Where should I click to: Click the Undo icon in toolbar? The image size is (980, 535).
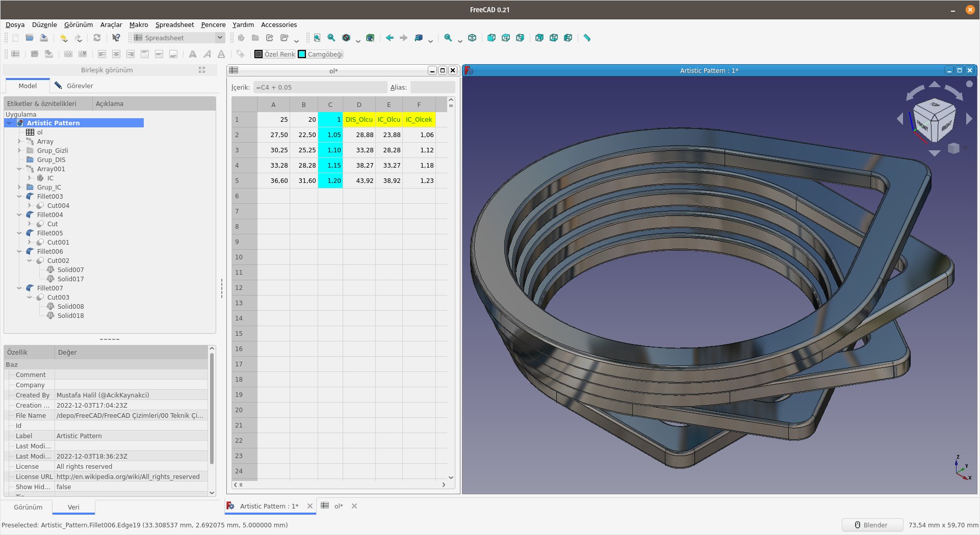(x=63, y=38)
